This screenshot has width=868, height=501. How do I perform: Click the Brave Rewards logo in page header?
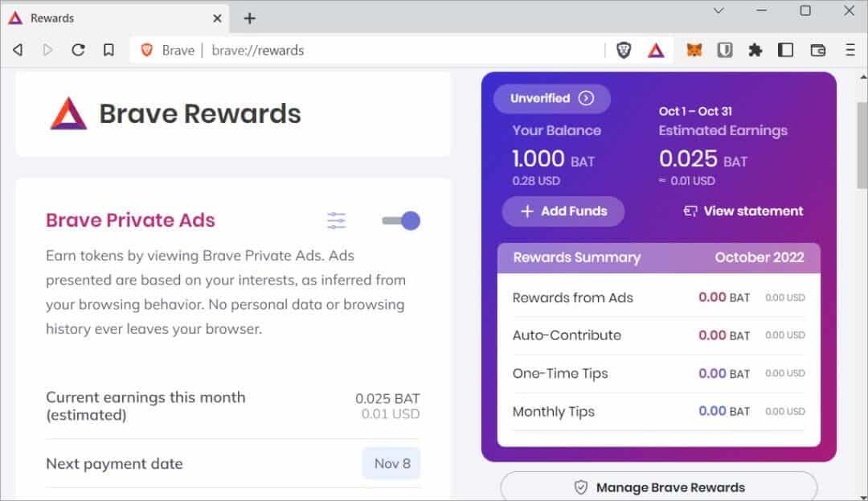68,113
